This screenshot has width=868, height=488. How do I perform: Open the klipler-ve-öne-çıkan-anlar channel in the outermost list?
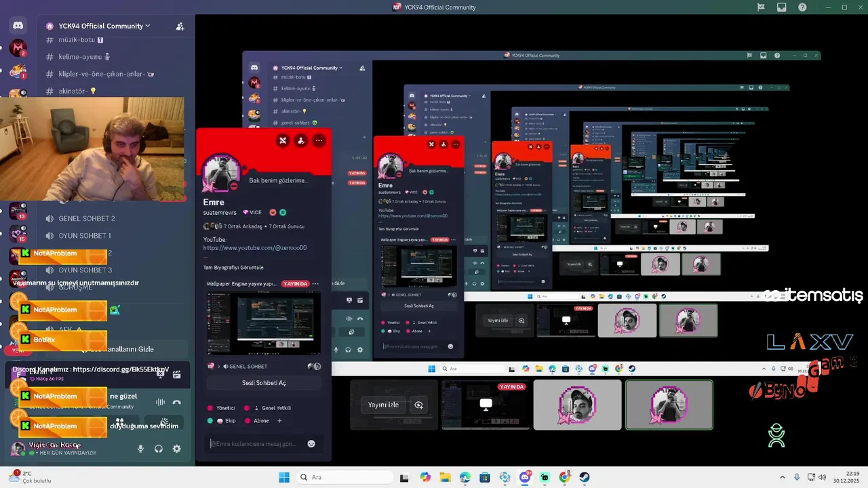[100, 74]
